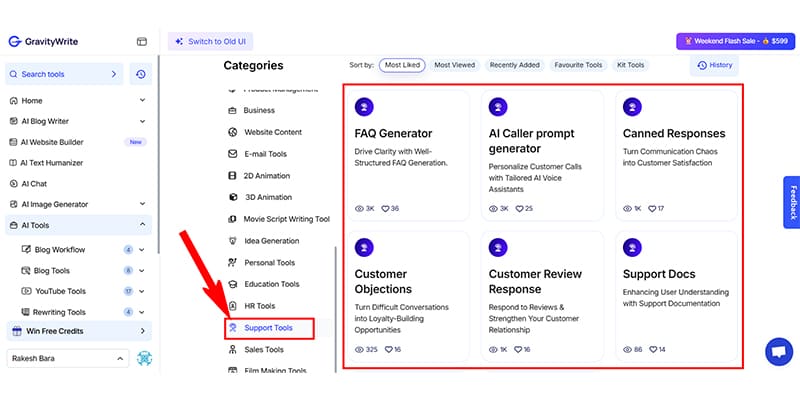The height and width of the screenshot is (400, 800).
Task: Expand the Rewriting Tools chevron
Action: pos(141,312)
